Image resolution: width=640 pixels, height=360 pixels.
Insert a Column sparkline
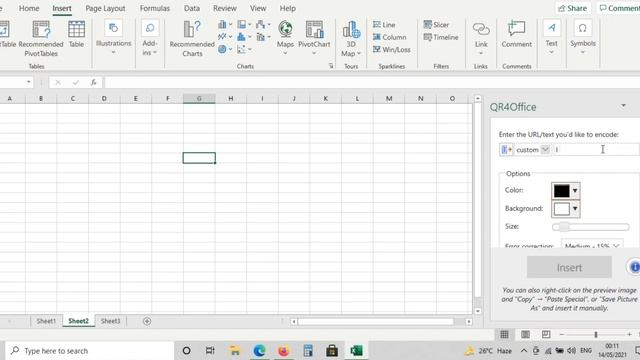[x=389, y=37]
